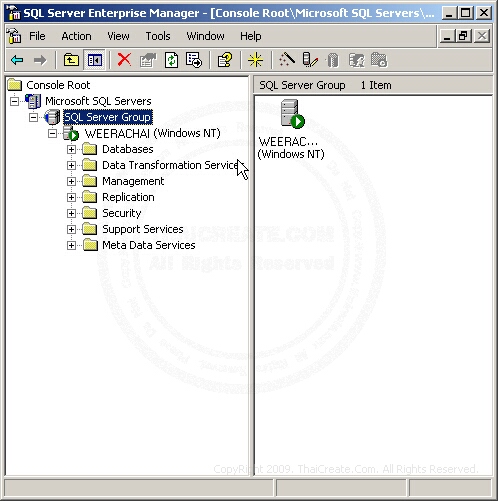Click the New Login toolbar icon
498x501 pixels.
pyautogui.click(x=356, y=60)
